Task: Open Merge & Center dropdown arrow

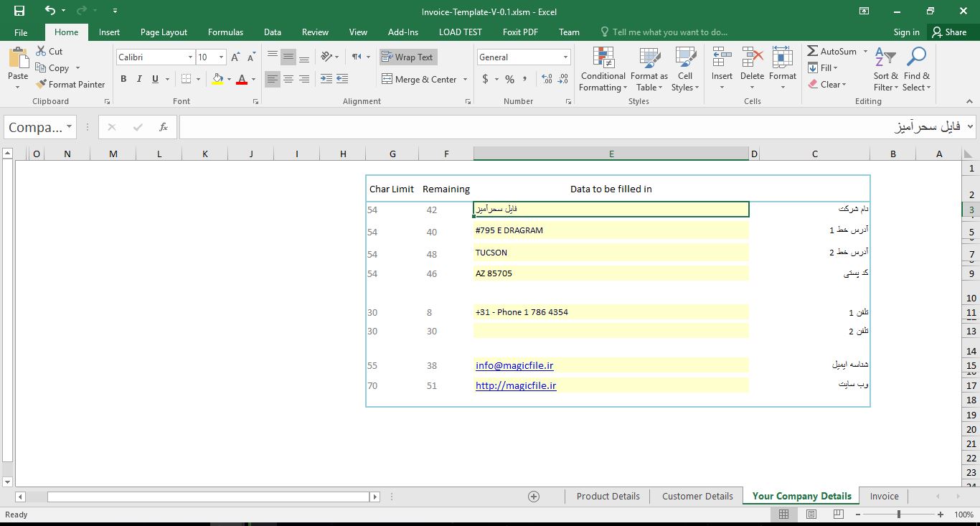Action: (465, 79)
